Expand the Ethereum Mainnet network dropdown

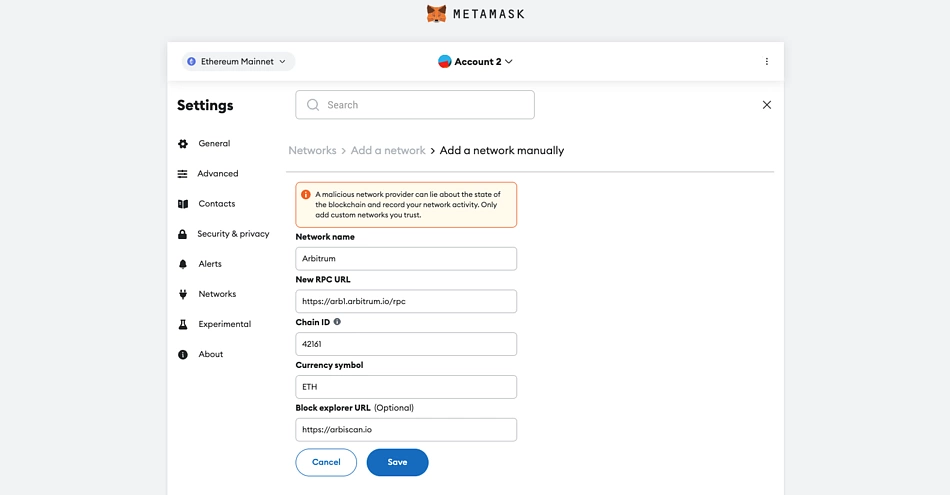[x=238, y=61]
